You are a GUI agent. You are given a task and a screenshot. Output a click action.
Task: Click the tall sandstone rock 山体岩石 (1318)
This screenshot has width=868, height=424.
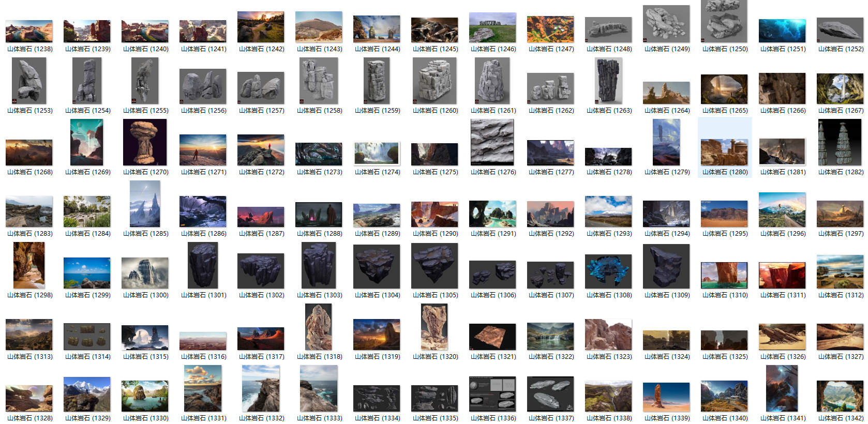pos(319,327)
